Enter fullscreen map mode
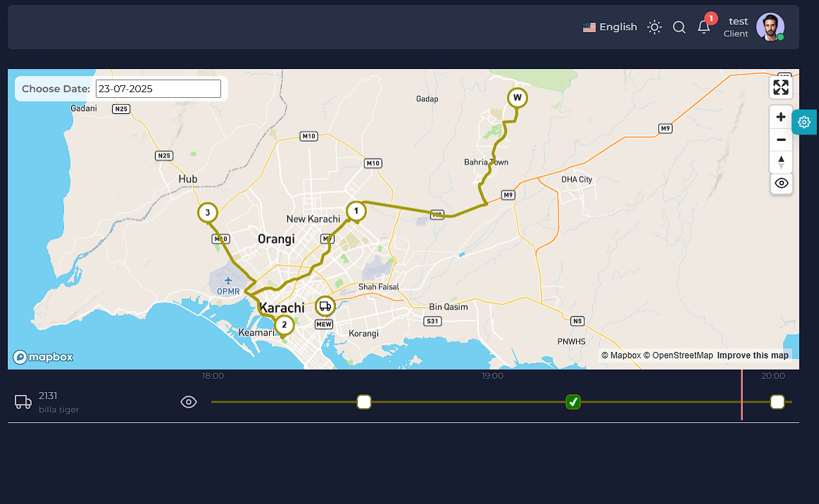819x504 pixels. pos(781,87)
